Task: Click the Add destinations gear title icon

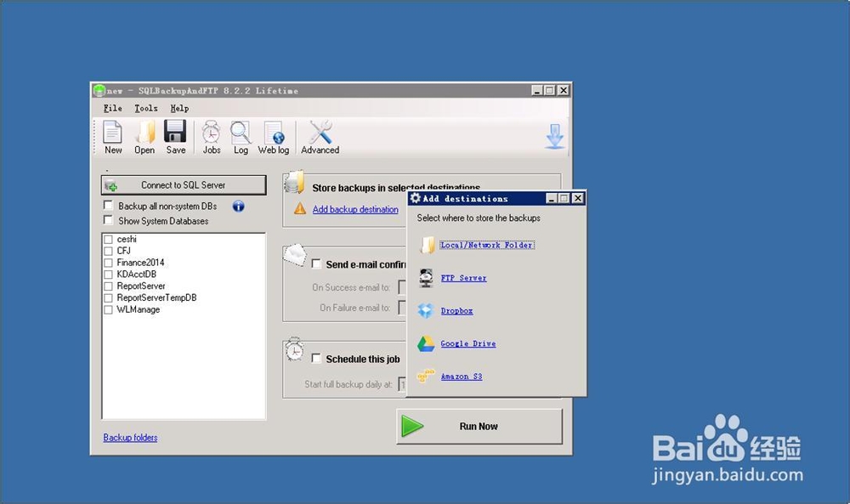Action: tap(416, 198)
